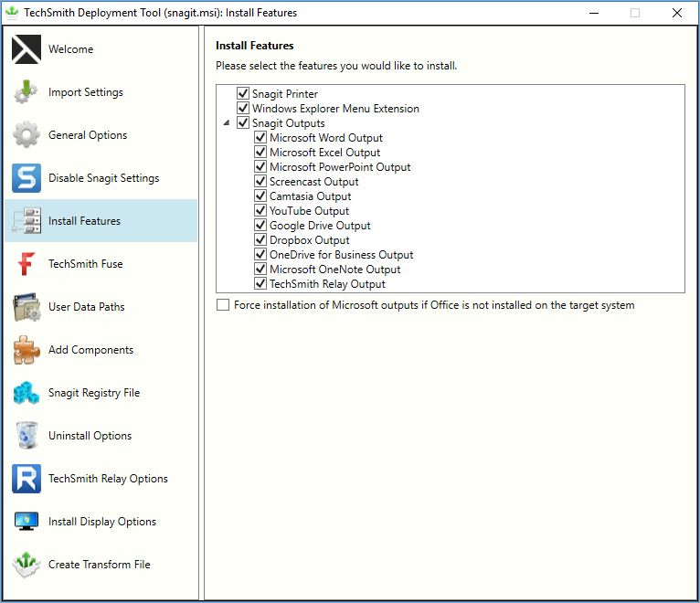Disable Dropbox Output checkbox
This screenshot has height=603, width=700.
[x=260, y=239]
